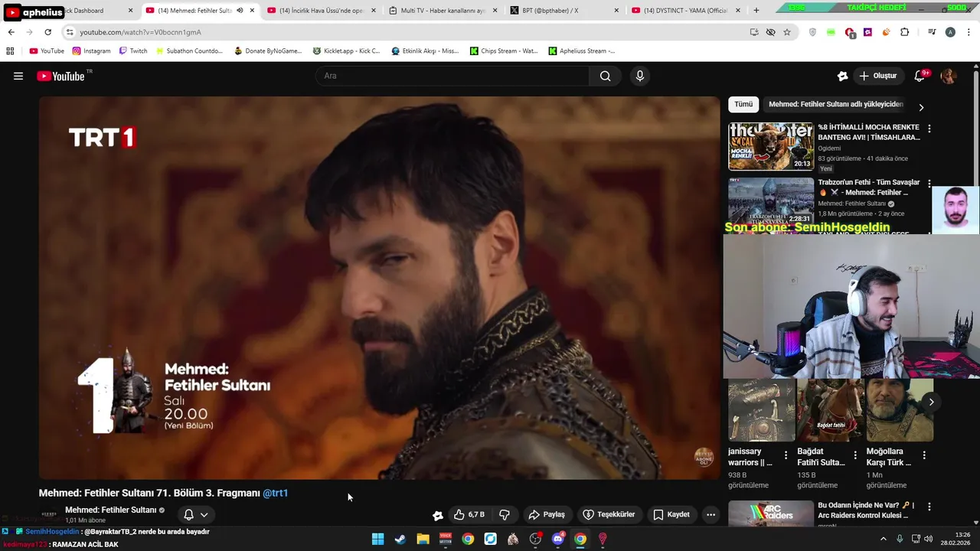This screenshot has height=551, width=980.
Task: Select the Mehmed: Fetihler Sultanı uploader filter chip
Action: tap(835, 104)
